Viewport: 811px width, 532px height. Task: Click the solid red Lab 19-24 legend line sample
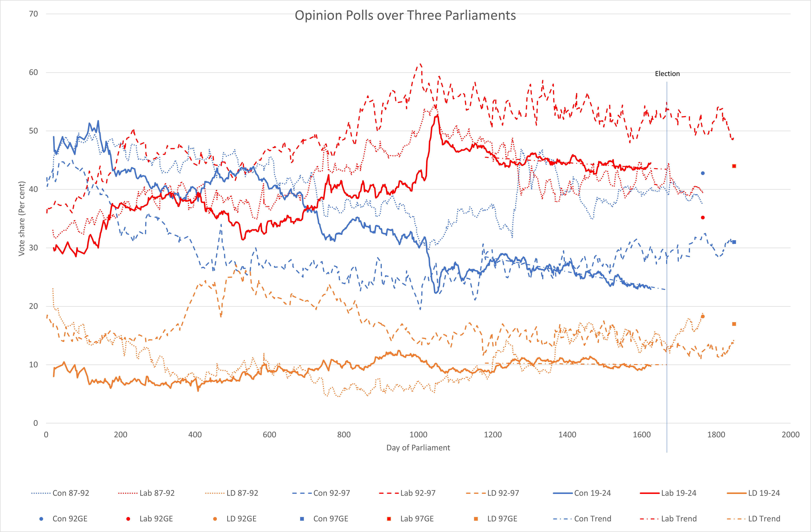649,493
